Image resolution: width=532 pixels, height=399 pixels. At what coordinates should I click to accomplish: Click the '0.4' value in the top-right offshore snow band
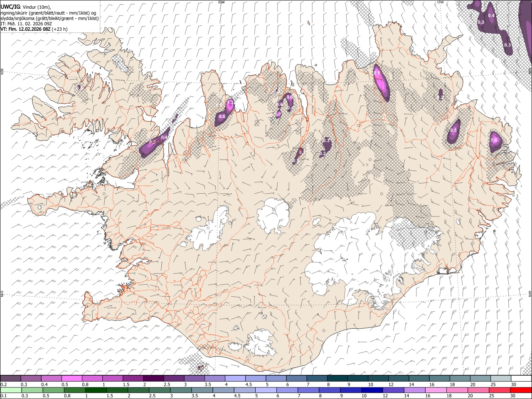coord(491,15)
